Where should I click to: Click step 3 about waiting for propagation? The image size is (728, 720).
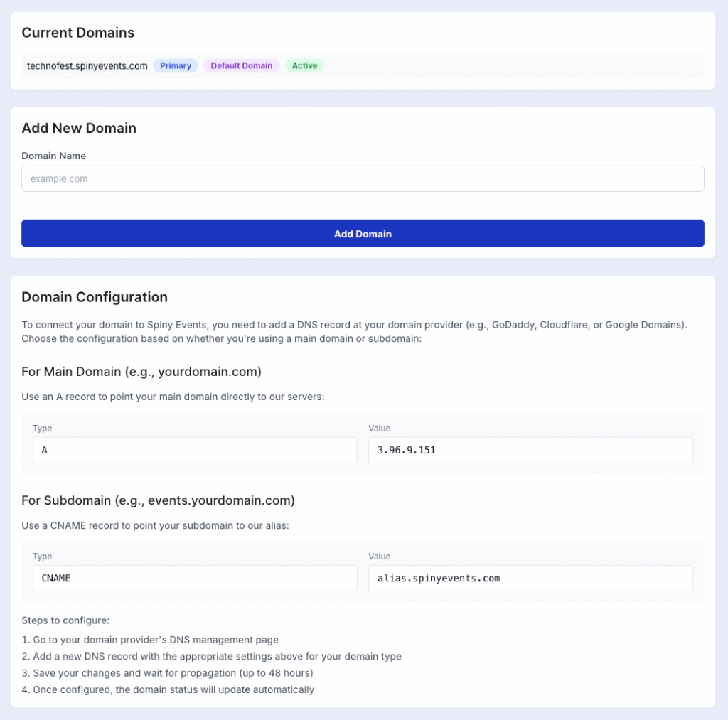(x=168, y=672)
